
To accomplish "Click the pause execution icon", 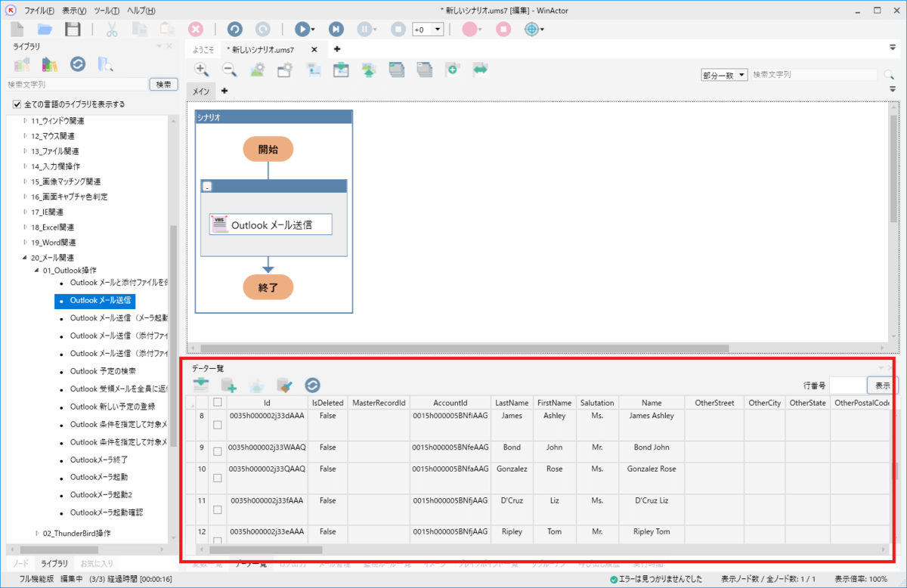I will (364, 29).
